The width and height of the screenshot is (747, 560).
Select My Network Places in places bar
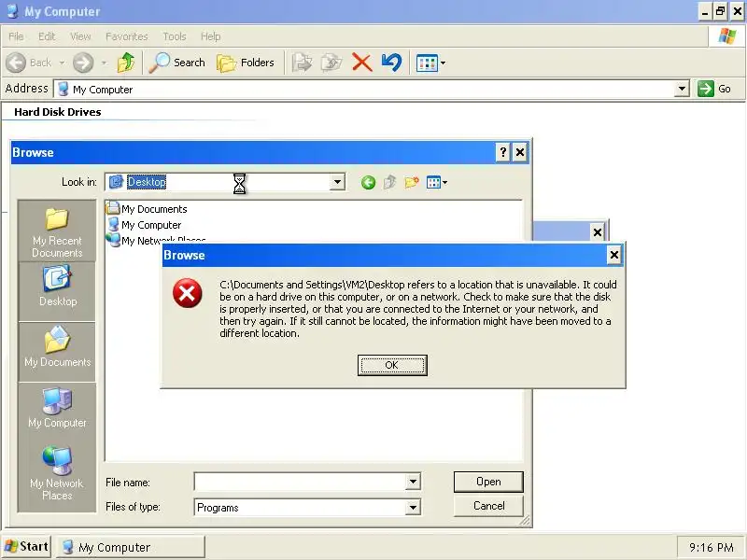tap(57, 473)
